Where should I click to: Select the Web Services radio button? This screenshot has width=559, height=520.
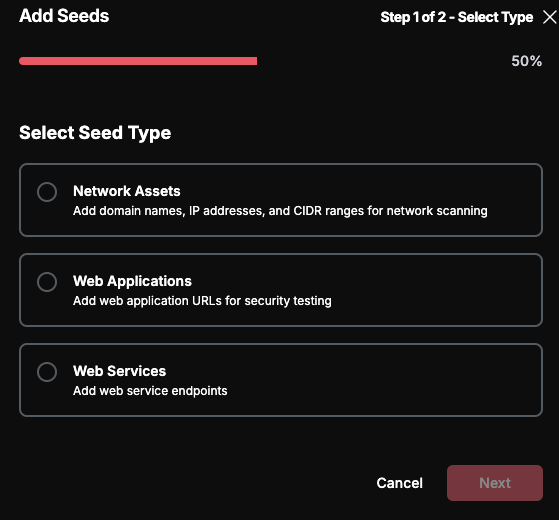[x=47, y=372]
